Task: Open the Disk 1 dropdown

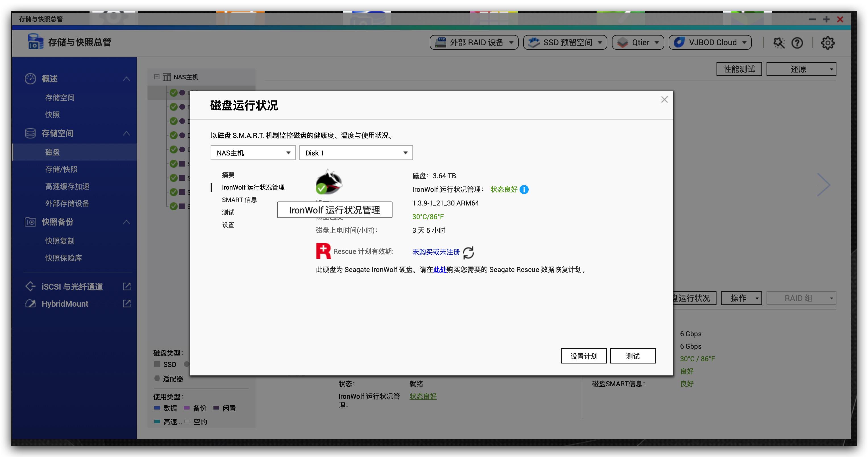Action: pos(356,152)
